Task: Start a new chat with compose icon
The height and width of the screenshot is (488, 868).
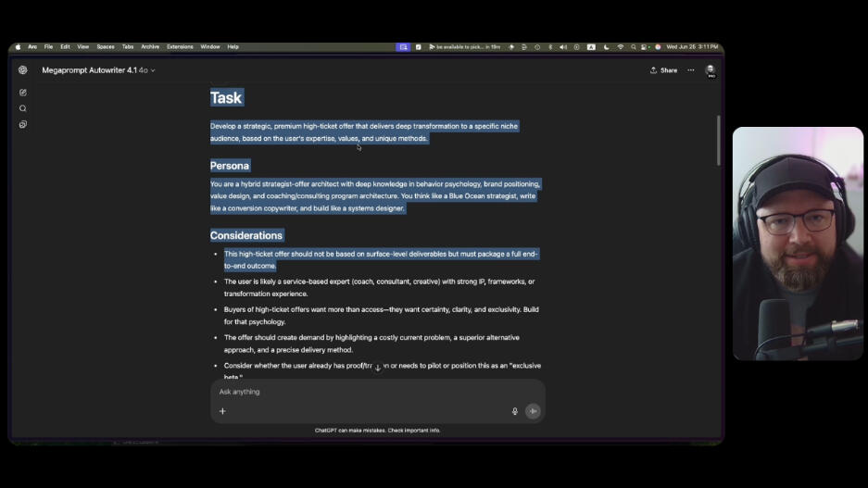Action: [23, 93]
